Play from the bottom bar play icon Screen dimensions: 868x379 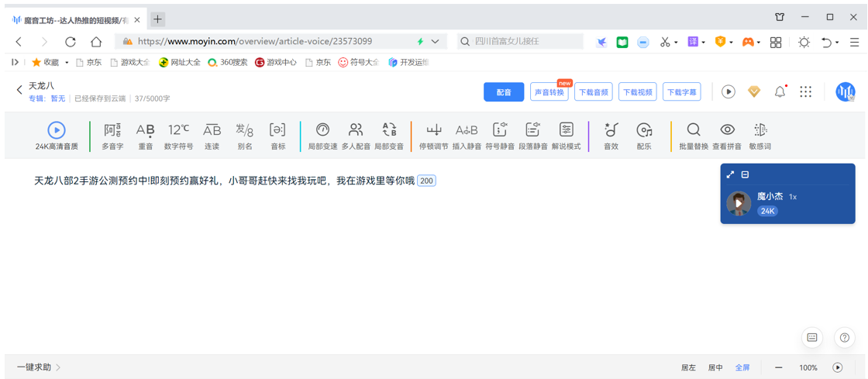(838, 367)
